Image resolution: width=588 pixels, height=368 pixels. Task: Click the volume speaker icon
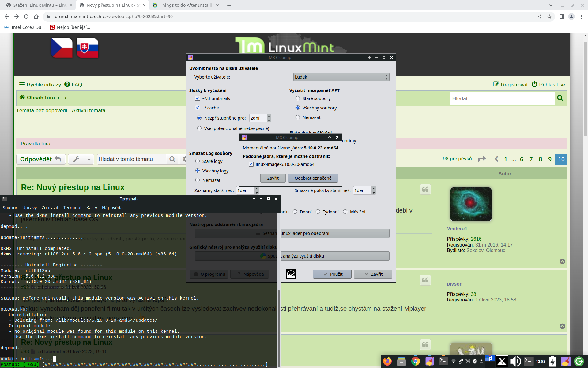(515, 361)
